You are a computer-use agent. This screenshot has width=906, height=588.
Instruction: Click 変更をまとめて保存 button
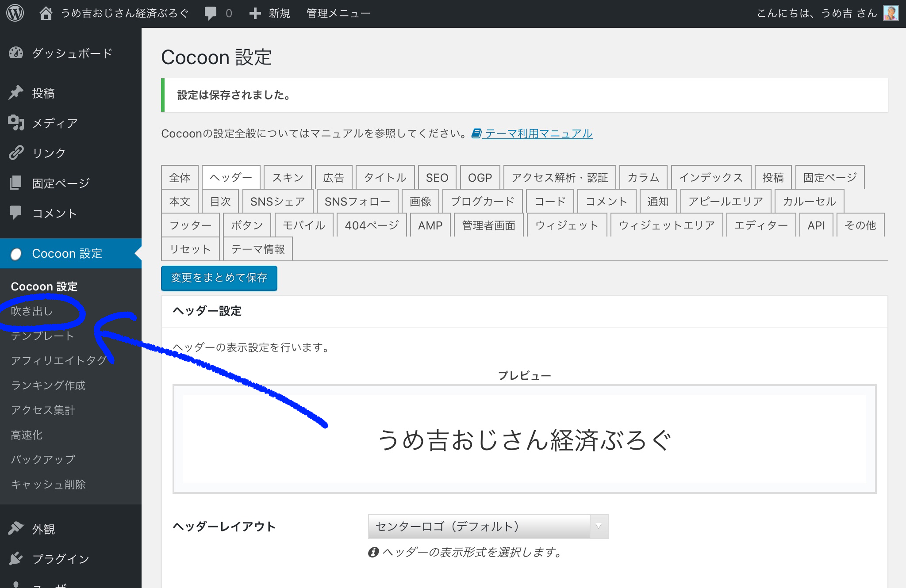[x=219, y=278]
